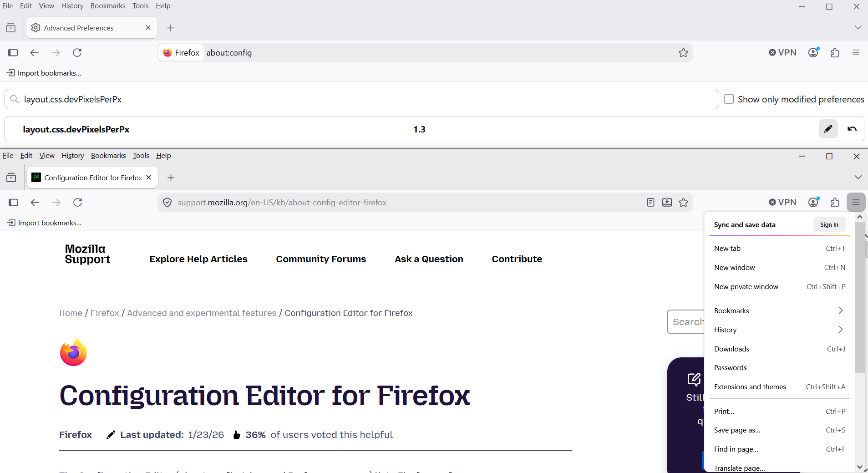Close the open hamburger menu button

(856, 203)
